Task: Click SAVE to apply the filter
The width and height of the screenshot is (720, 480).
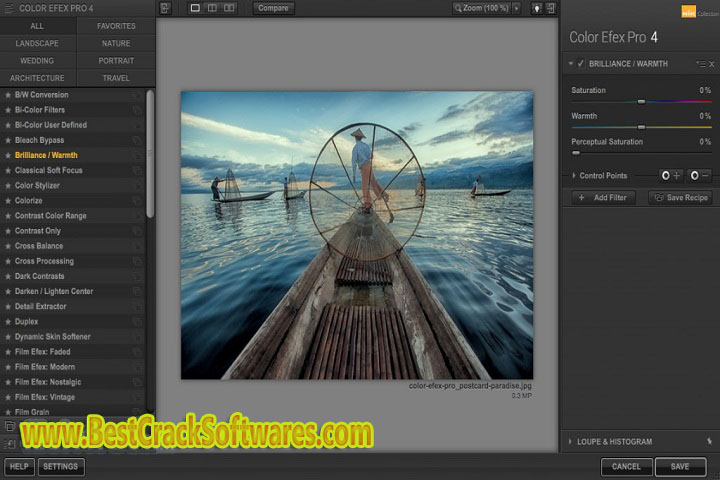Action: [x=681, y=467]
